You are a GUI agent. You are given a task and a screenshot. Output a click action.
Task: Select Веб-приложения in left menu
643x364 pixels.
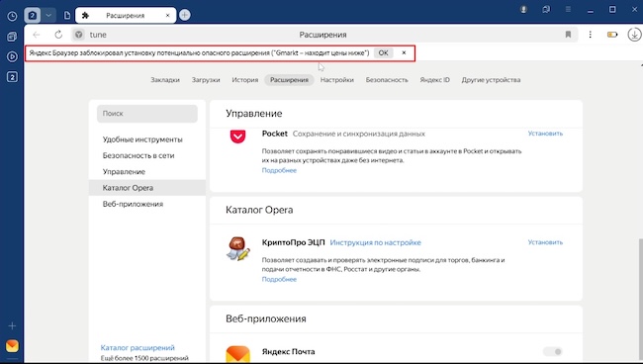[133, 204]
